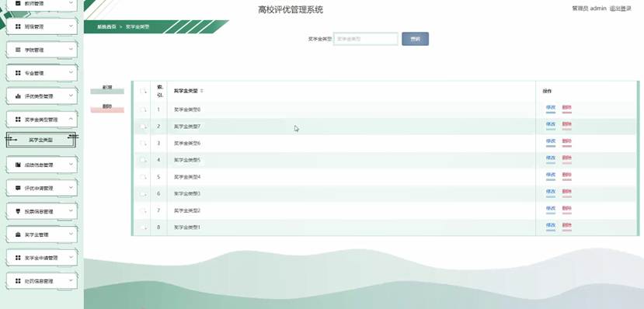Click the 教师管理 menu icon

tap(18, 3)
